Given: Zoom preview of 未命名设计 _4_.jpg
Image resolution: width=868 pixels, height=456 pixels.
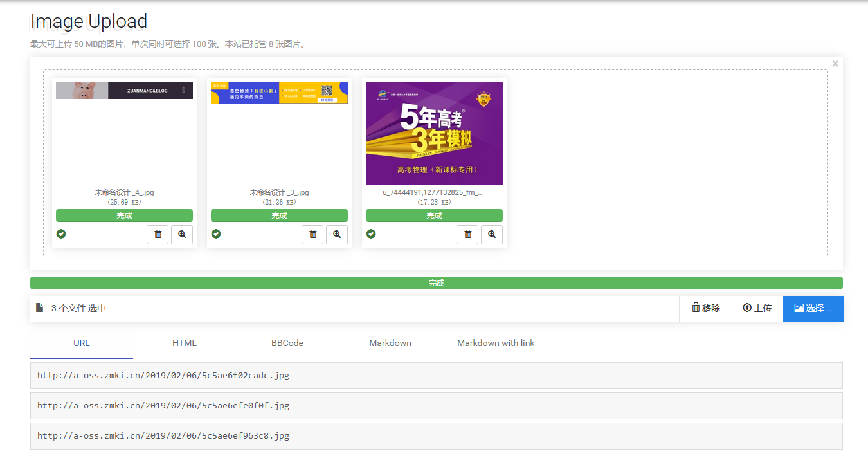Looking at the screenshot, I should pyautogui.click(x=182, y=235).
